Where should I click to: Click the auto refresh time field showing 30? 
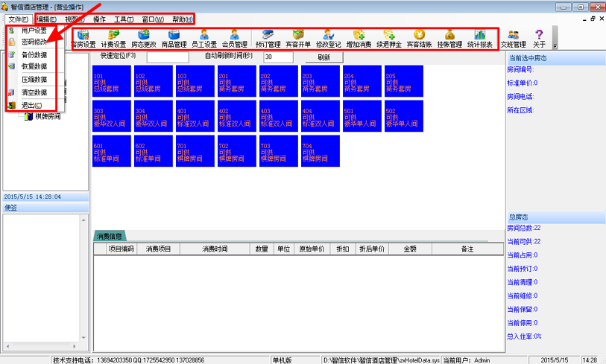pyautogui.click(x=278, y=57)
